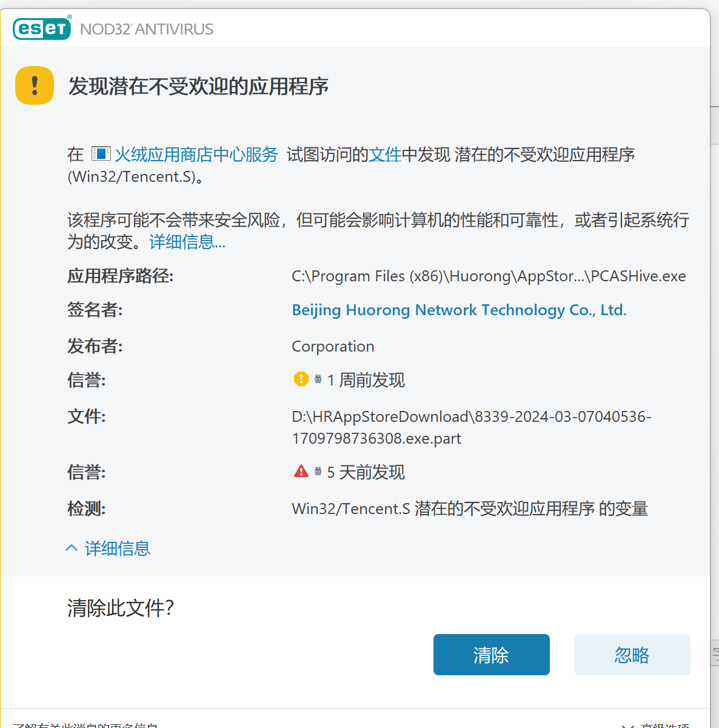Screen dimensions: 719x728
Task: Click the yellow reputation badge beside '1 周前发现'
Action: 301,378
